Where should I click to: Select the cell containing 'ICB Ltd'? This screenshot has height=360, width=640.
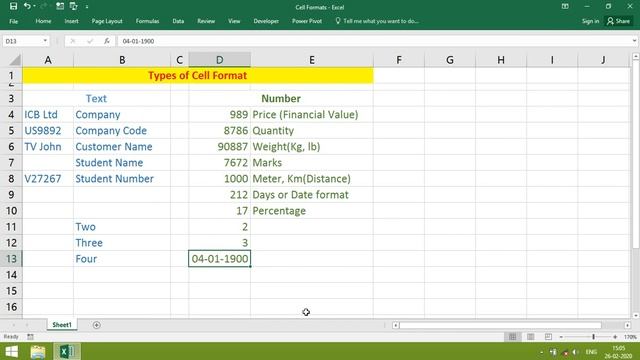(48, 115)
